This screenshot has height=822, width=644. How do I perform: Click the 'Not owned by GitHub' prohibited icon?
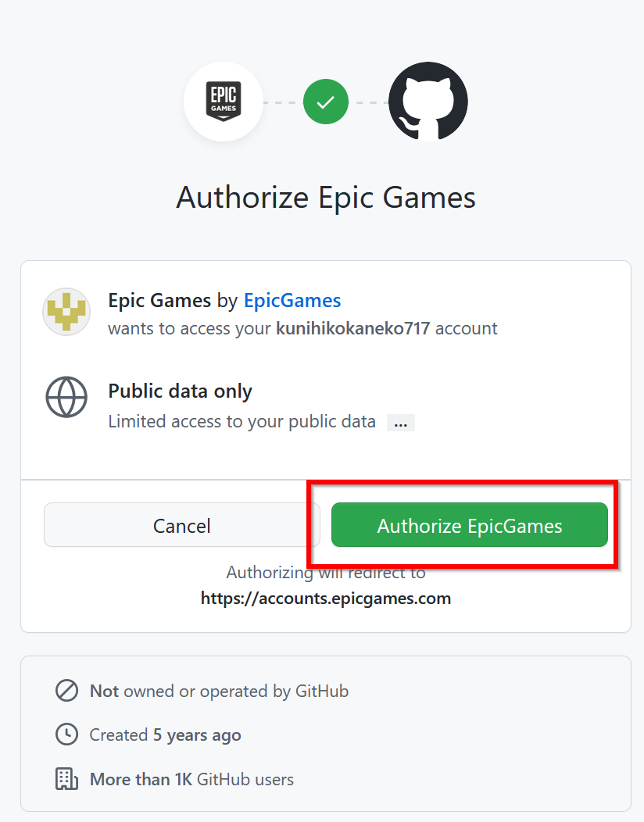66,691
